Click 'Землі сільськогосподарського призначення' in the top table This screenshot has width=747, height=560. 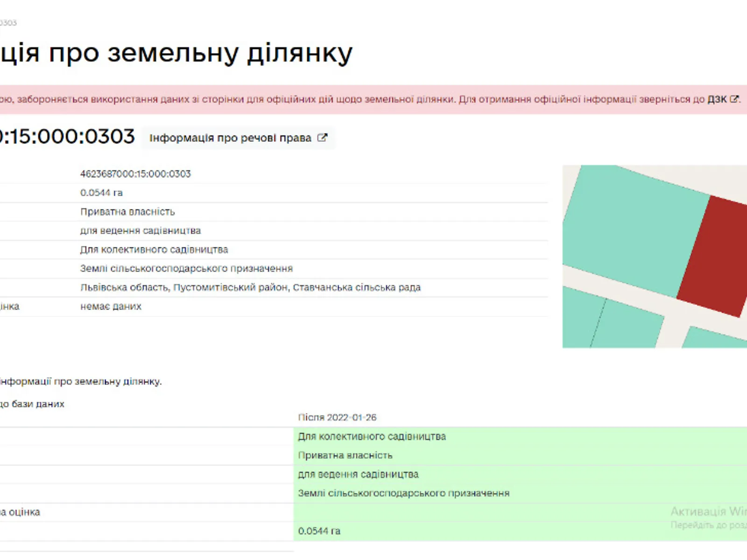point(186,268)
